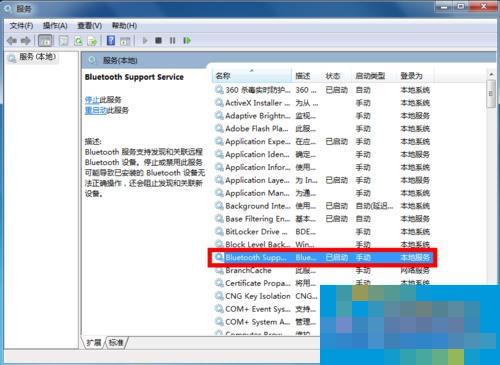Click the Stop service square button
The image size is (500, 365).
(x=158, y=41)
